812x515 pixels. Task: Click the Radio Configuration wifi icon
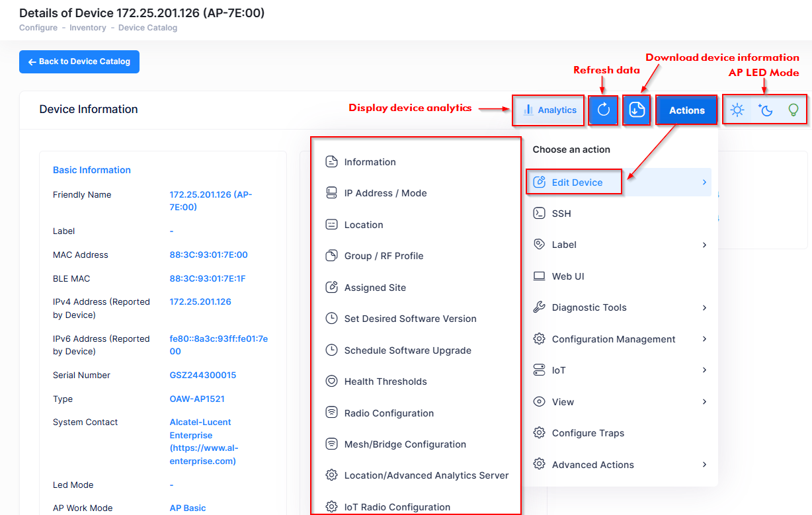[x=332, y=413]
